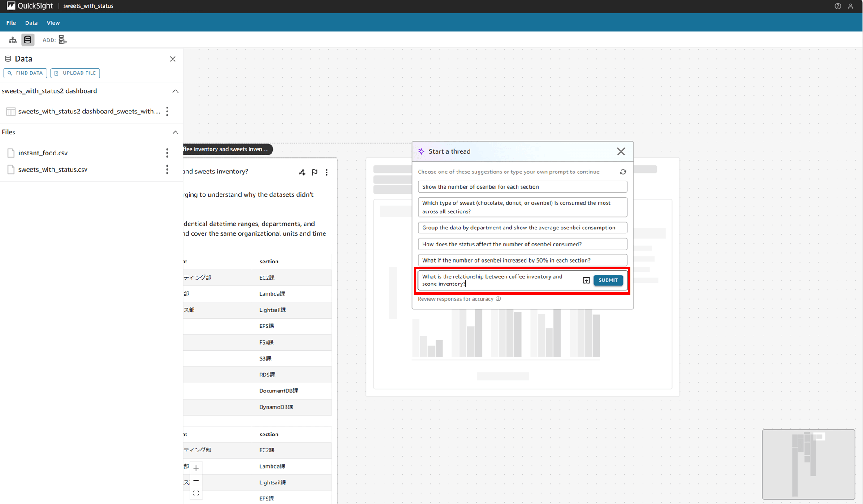Select the instant_food.csv file
Image resolution: width=863 pixels, height=504 pixels.
tap(43, 153)
